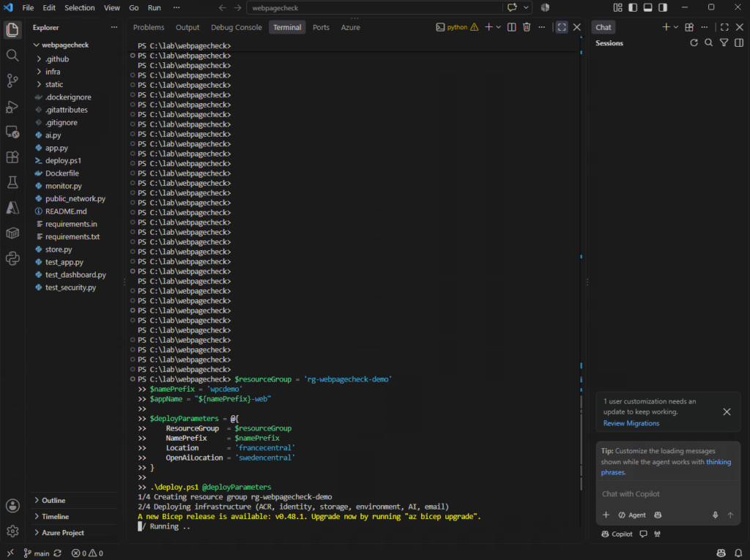The width and height of the screenshot is (750, 560).
Task: Search the chat Sessions
Action: [x=708, y=43]
